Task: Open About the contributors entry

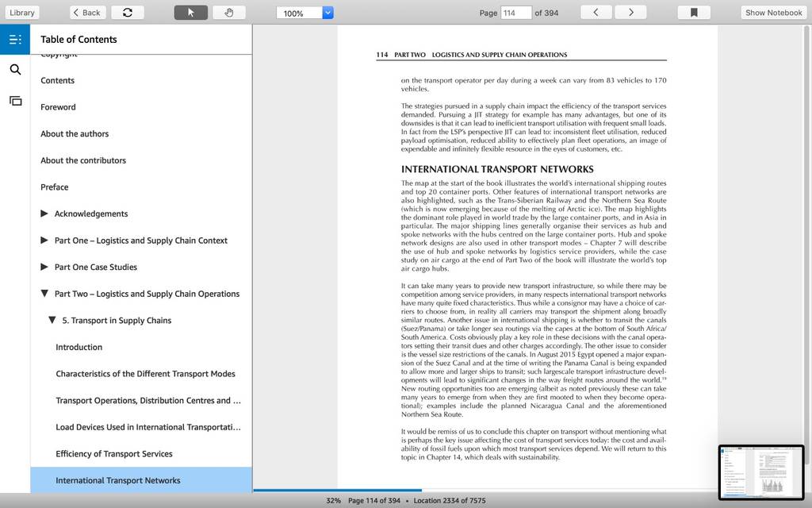Action: (83, 160)
